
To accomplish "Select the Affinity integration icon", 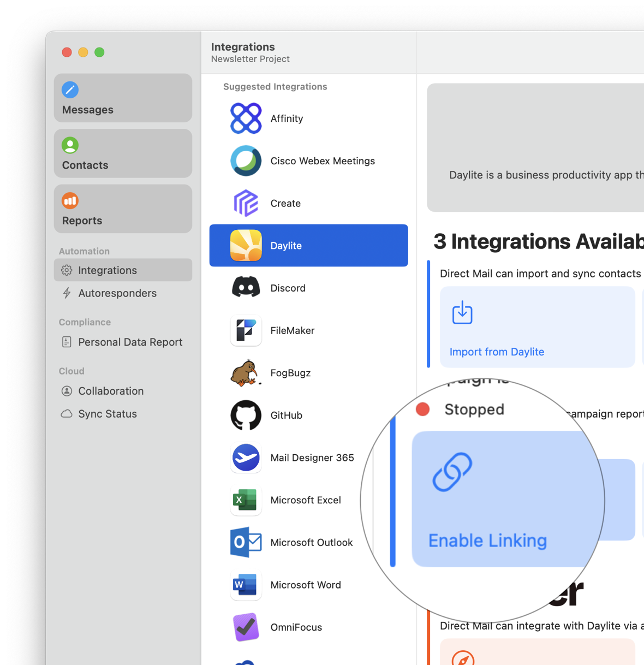I will click(x=246, y=118).
